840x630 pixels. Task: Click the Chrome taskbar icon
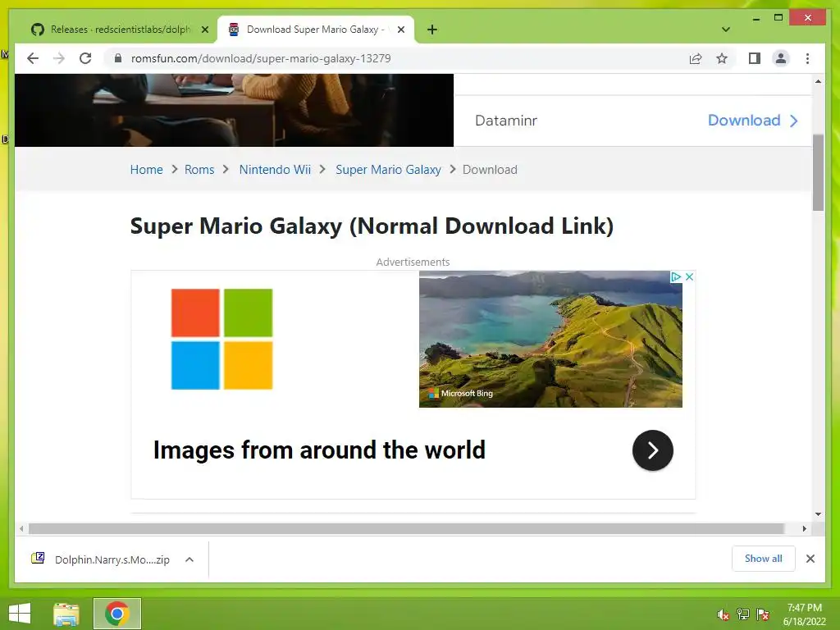(117, 614)
